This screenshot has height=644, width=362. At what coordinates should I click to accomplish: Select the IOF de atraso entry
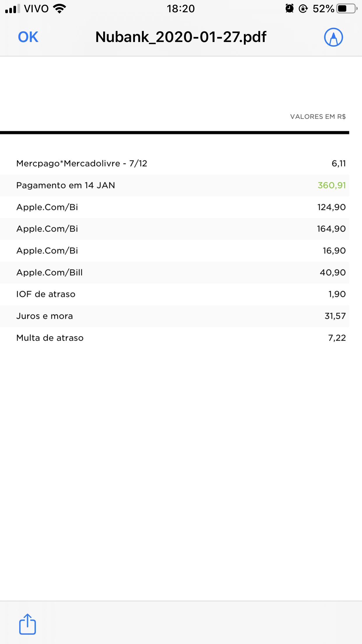coord(46,294)
